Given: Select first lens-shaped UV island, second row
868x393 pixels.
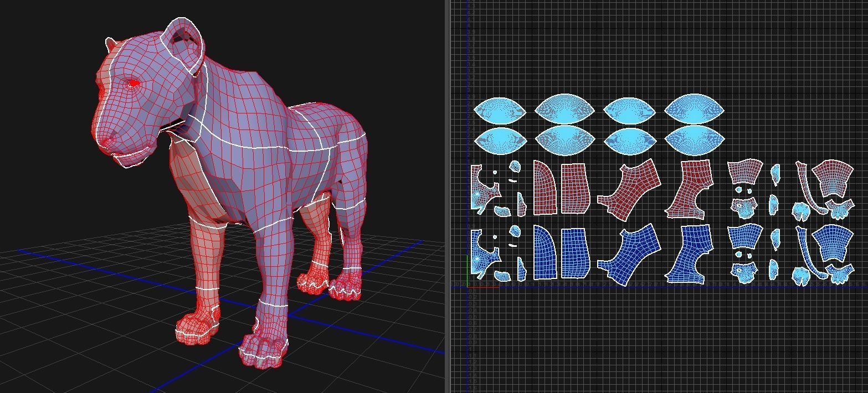Looking at the screenshot, I should (500, 141).
